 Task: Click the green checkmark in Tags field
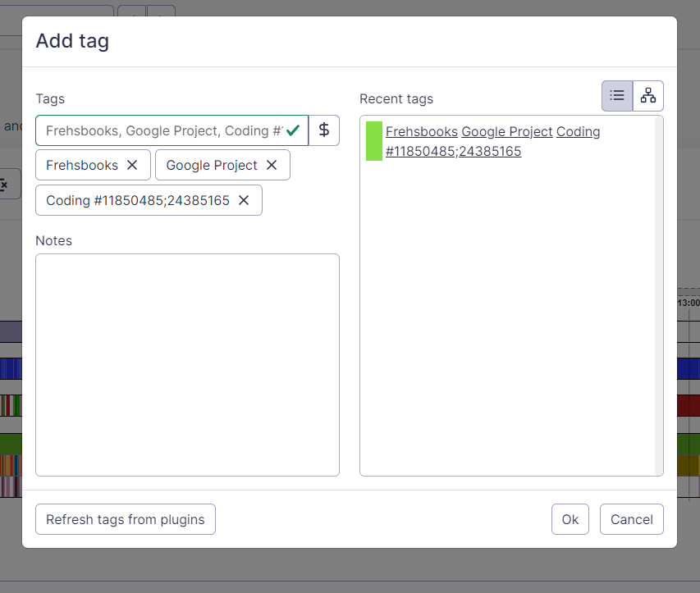point(293,130)
